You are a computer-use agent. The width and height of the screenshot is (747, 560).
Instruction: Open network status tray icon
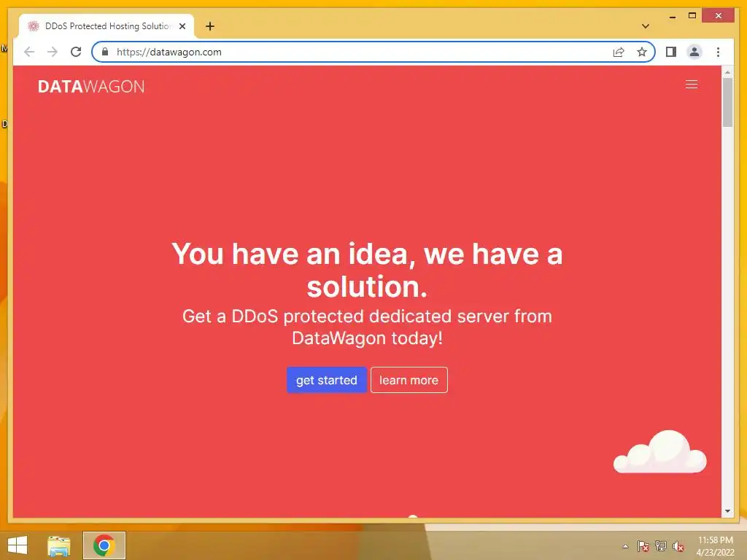tap(660, 546)
